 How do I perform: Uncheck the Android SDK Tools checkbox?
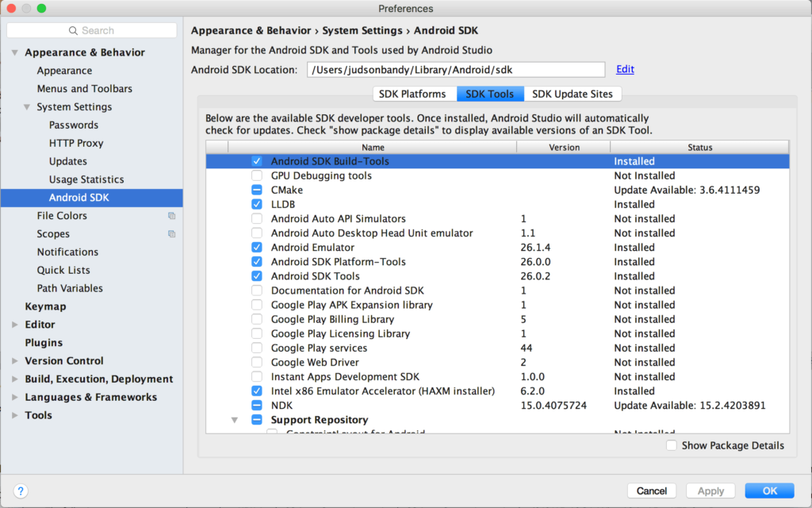click(257, 276)
